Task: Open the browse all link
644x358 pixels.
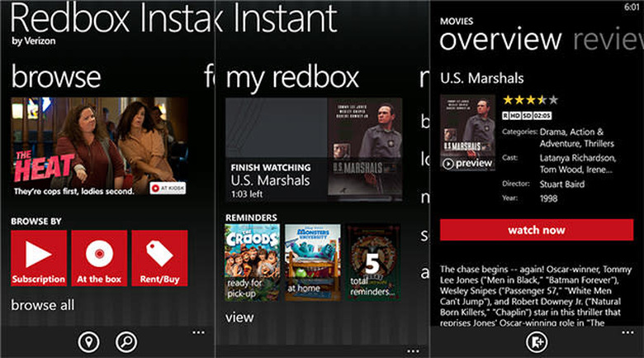Action: coord(42,305)
